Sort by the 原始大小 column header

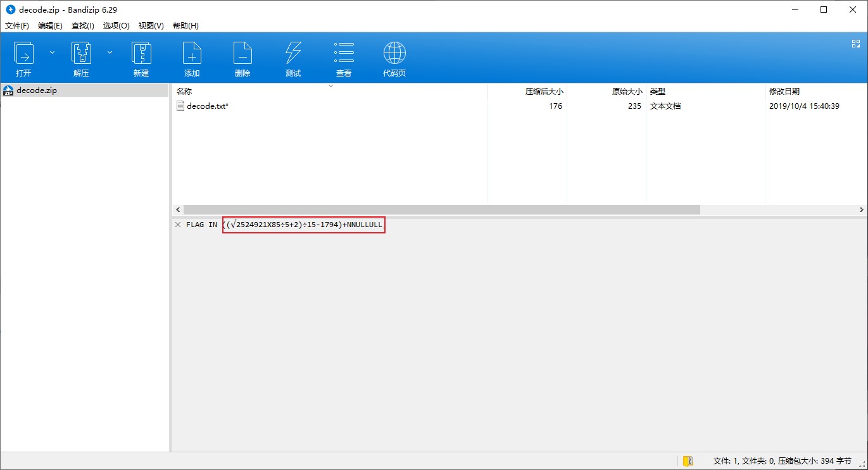coord(627,91)
